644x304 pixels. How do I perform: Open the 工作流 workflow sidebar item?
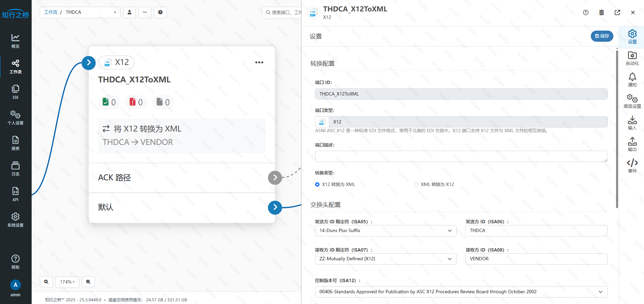point(15,67)
